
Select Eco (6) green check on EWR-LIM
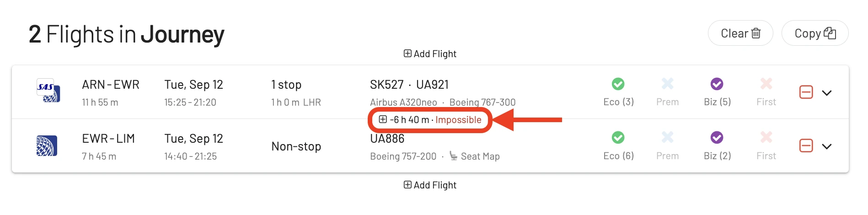click(618, 138)
